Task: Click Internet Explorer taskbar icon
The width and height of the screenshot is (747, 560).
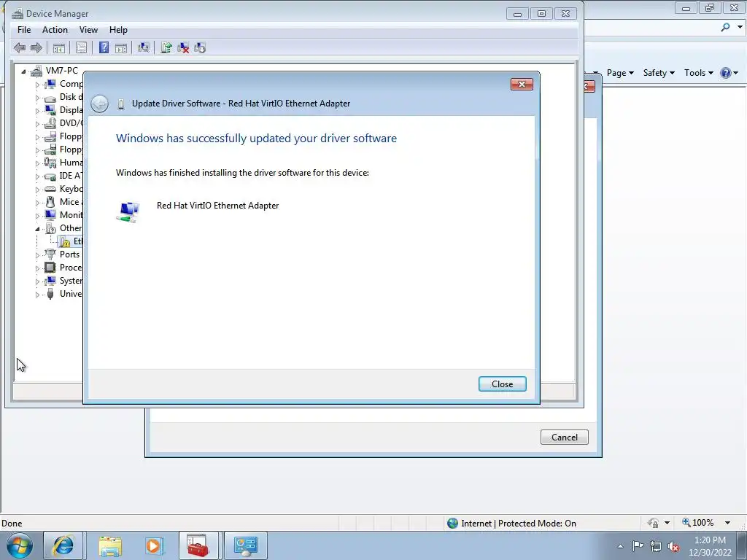Action: (x=63, y=545)
